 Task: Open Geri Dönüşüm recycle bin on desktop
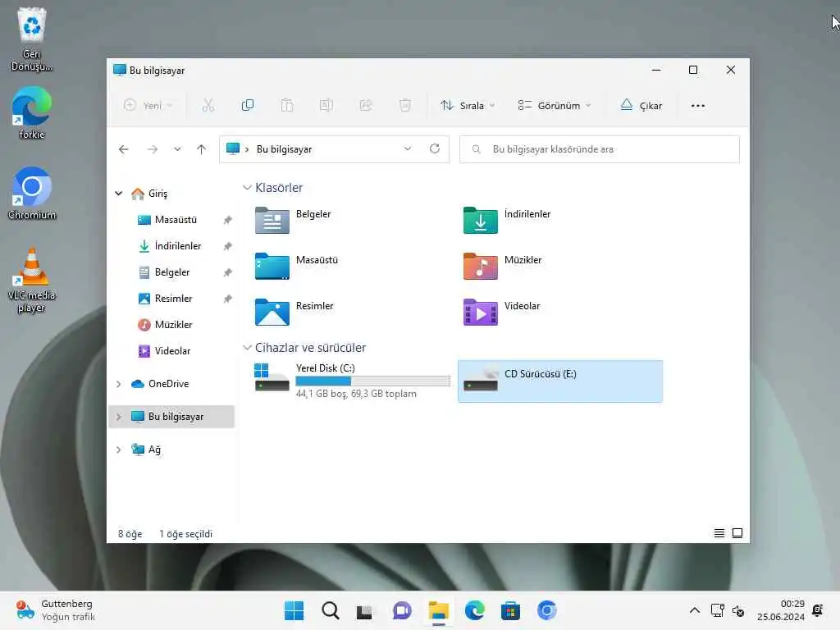(32, 39)
